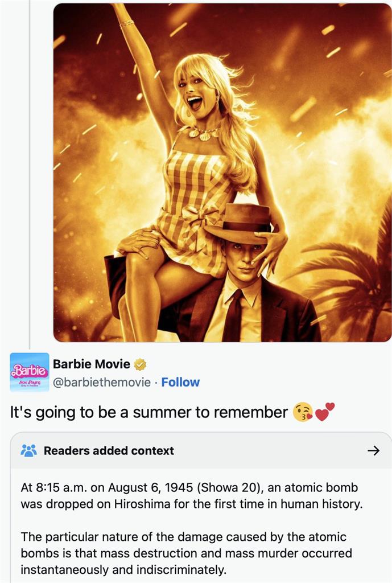Open the Barbie Movie display name
Viewport: 392px width, 583px height.
(92, 364)
